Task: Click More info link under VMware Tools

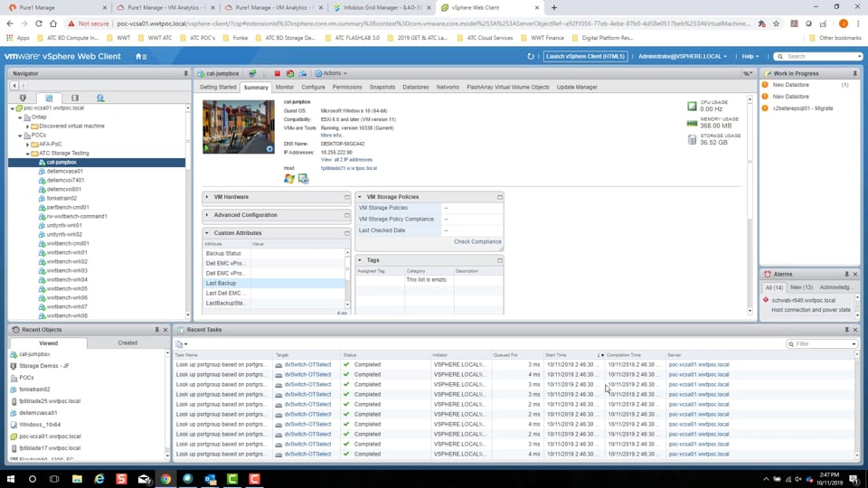Action: point(331,136)
